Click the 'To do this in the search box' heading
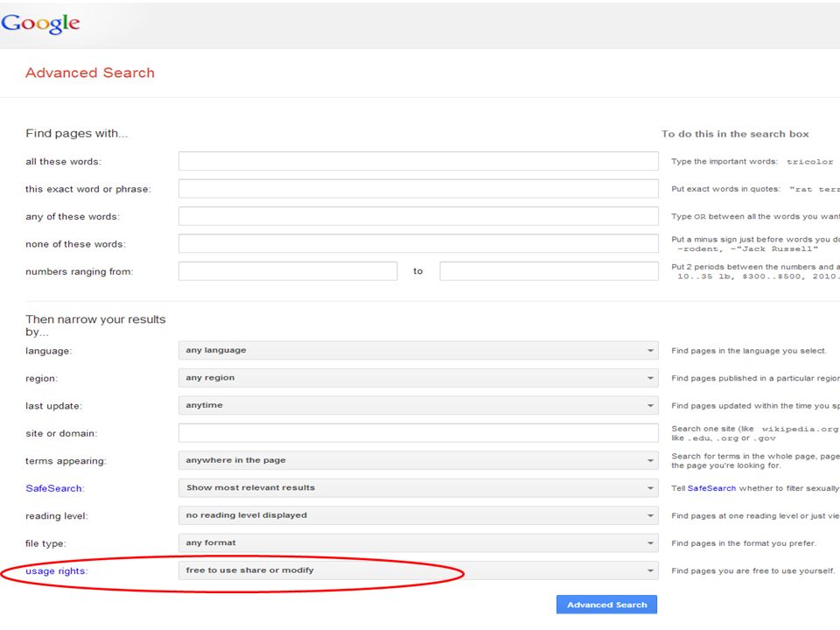The image size is (840, 630). (735, 134)
